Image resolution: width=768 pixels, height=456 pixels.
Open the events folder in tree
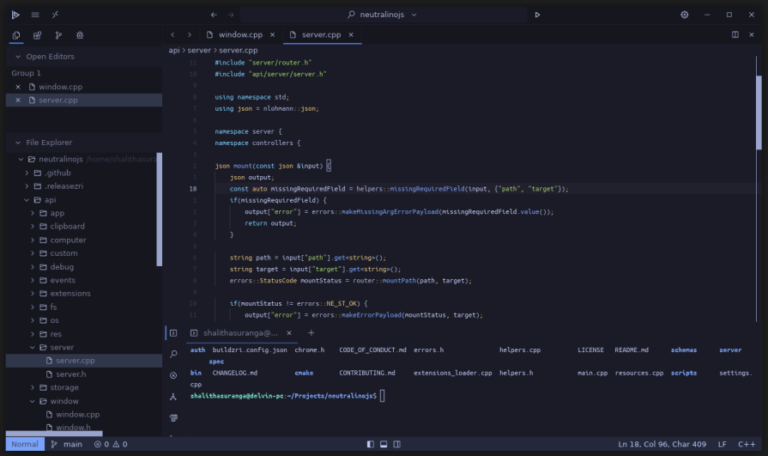tap(63, 280)
